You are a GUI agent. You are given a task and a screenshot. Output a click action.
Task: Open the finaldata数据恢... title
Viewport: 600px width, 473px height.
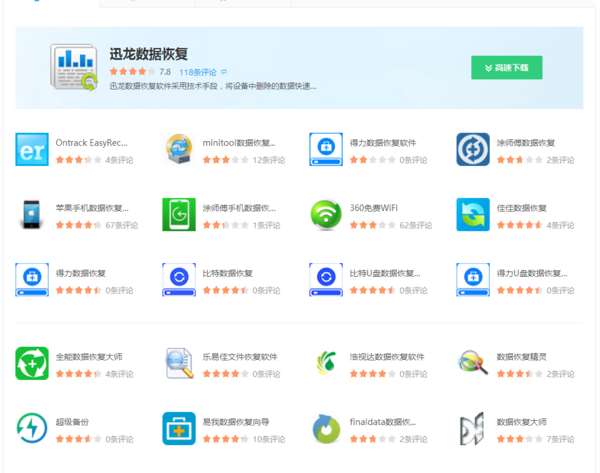(383, 422)
